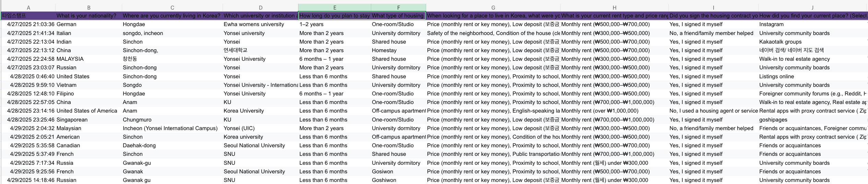Click the 'Listings online' cell
The width and height of the screenshot is (868, 184).
pyautogui.click(x=776, y=77)
